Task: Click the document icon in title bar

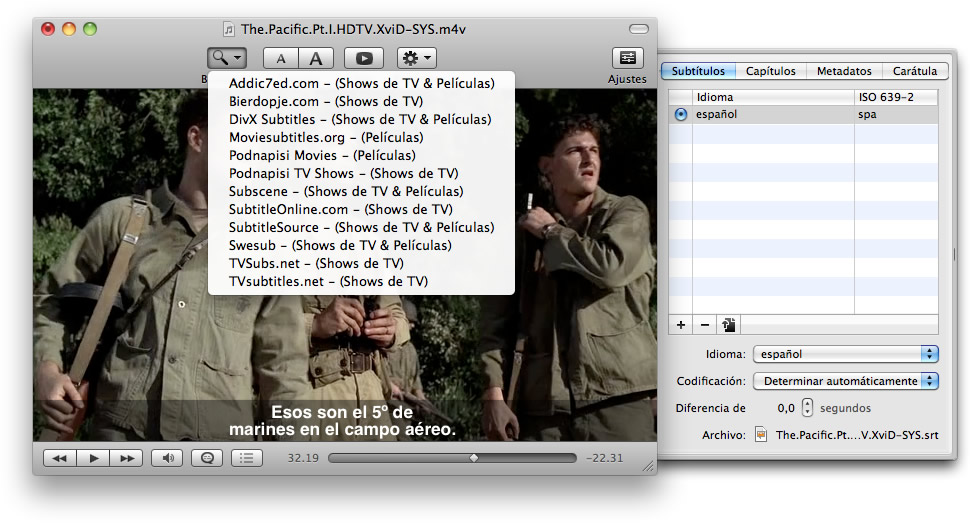Action: pos(229,29)
